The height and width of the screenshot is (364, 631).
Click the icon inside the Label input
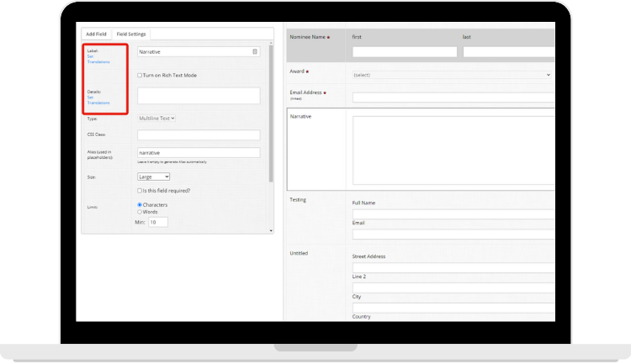click(x=255, y=51)
